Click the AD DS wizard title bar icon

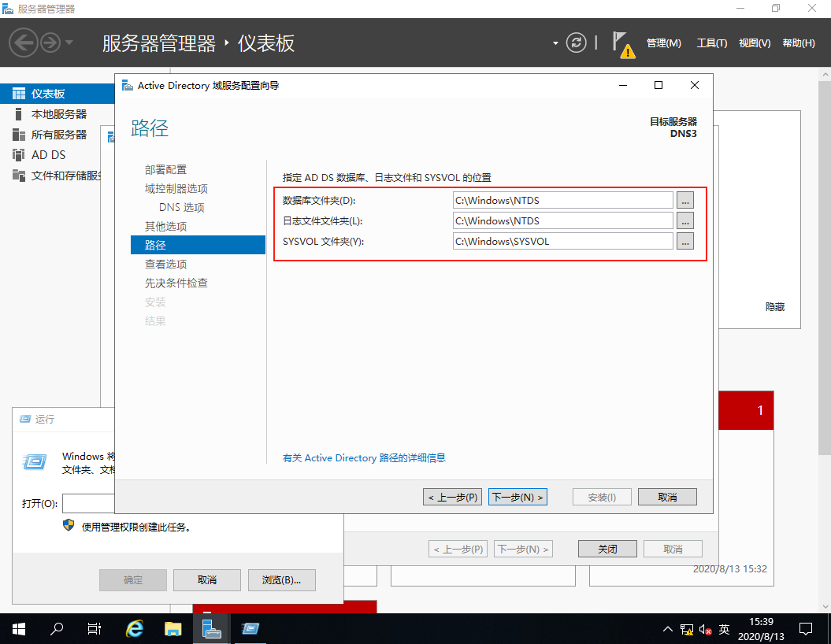click(x=127, y=85)
